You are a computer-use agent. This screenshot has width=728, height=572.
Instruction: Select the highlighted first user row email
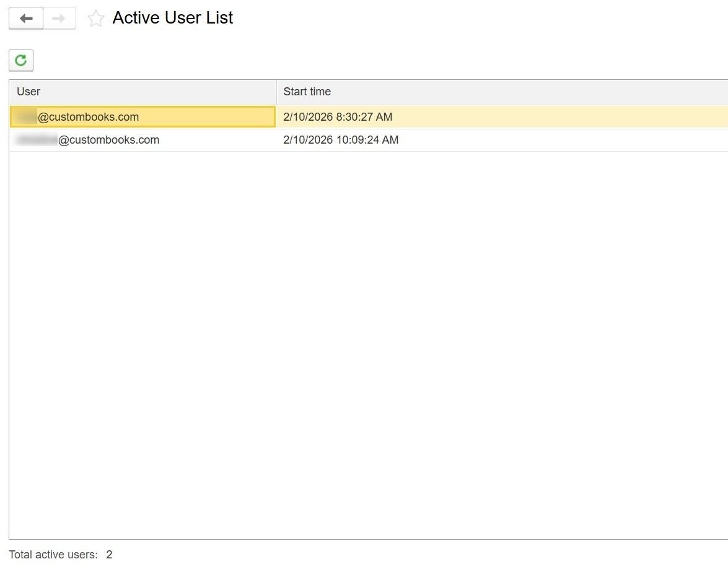(x=88, y=117)
